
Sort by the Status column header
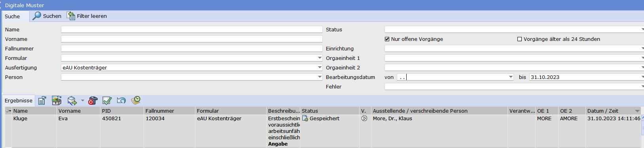330,111
